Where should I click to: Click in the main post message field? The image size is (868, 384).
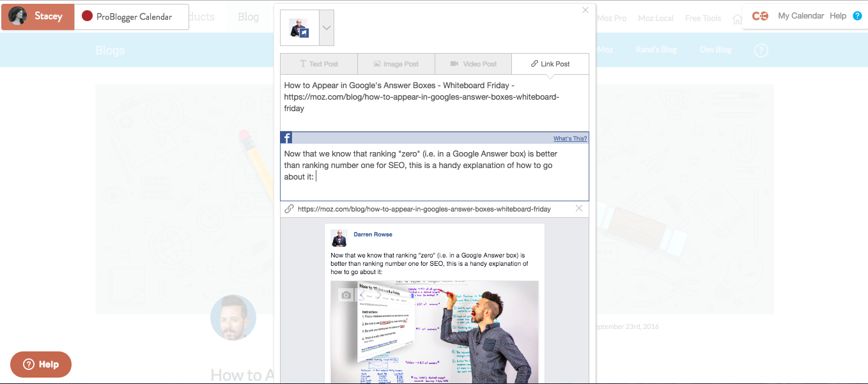pyautogui.click(x=435, y=103)
